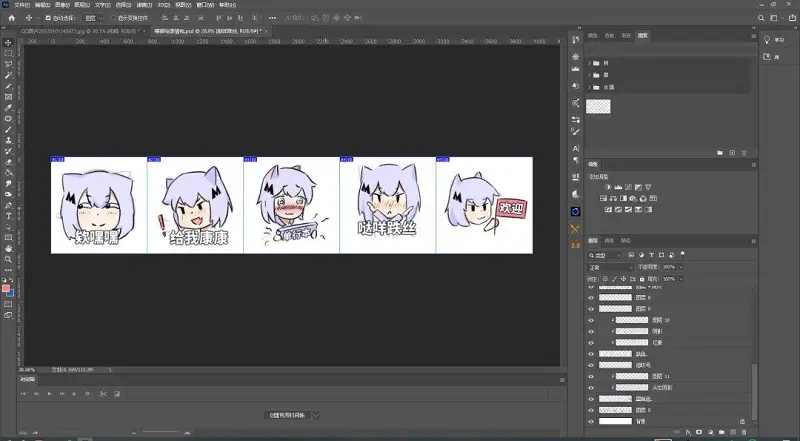Lock all attributes of selected layer
Viewport: 800px width, 441px height.
pos(642,279)
